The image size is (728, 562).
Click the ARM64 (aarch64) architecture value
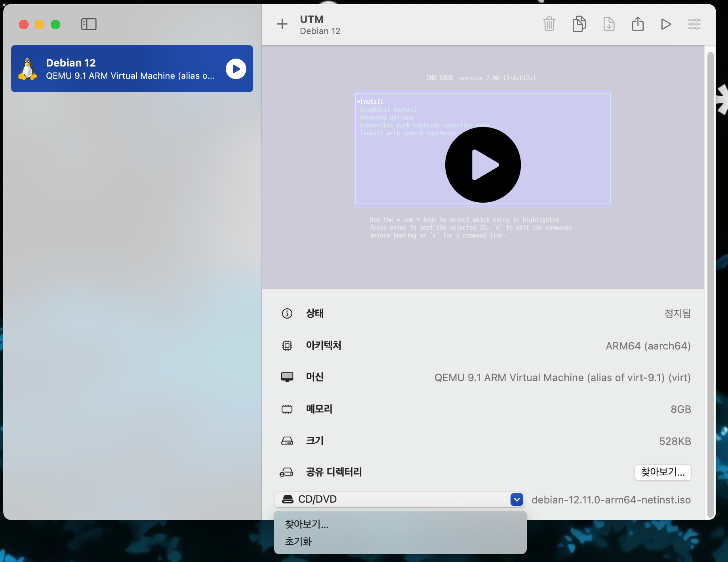tap(648, 346)
